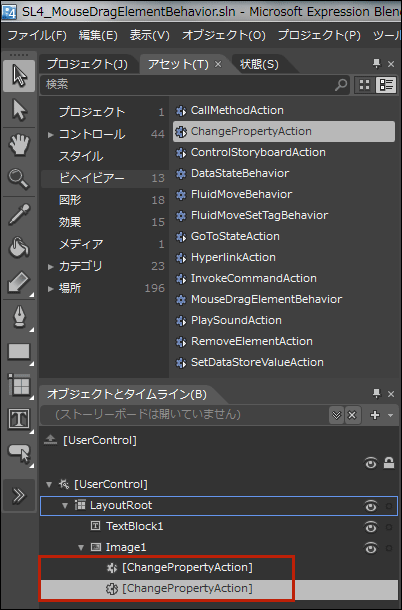This screenshot has height=610, width=402.
Task: Switch assets to grid view mode
Action: [365, 85]
